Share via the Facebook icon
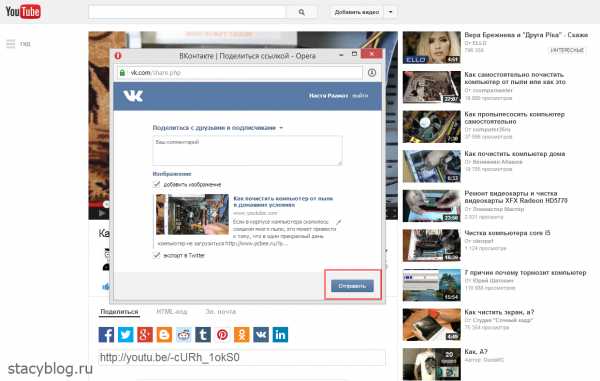Screen dimensions: 600x381 click(x=106, y=335)
